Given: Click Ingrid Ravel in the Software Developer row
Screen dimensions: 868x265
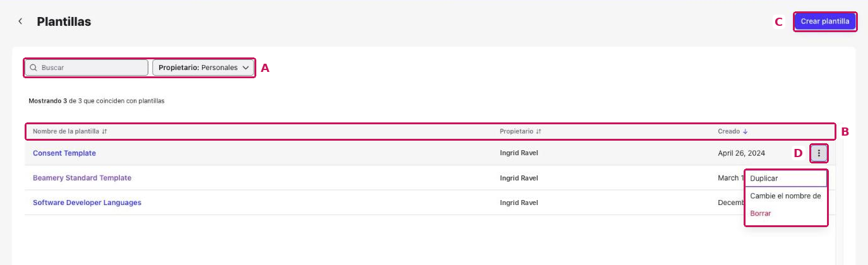Looking at the screenshot, I should [x=519, y=203].
